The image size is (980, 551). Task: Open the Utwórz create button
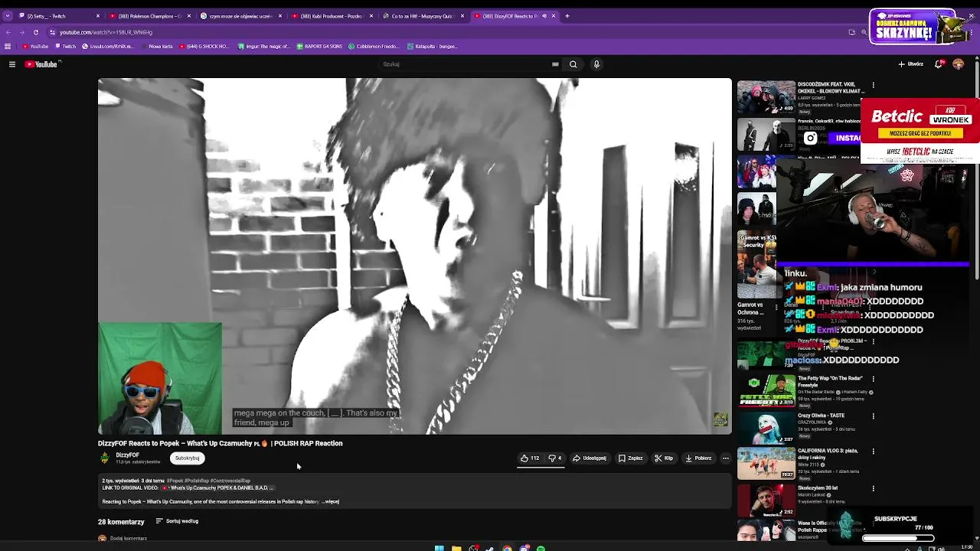(x=911, y=64)
